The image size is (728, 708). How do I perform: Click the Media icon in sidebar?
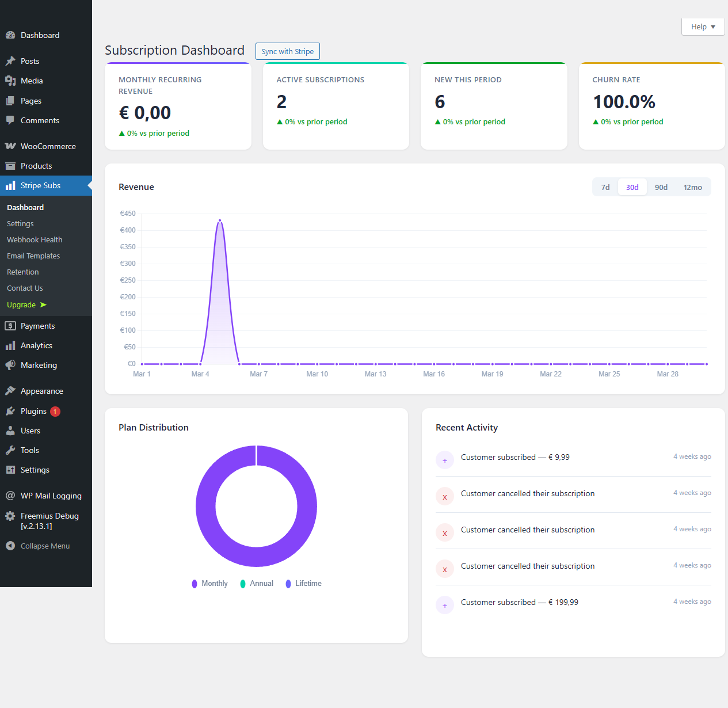tap(10, 81)
